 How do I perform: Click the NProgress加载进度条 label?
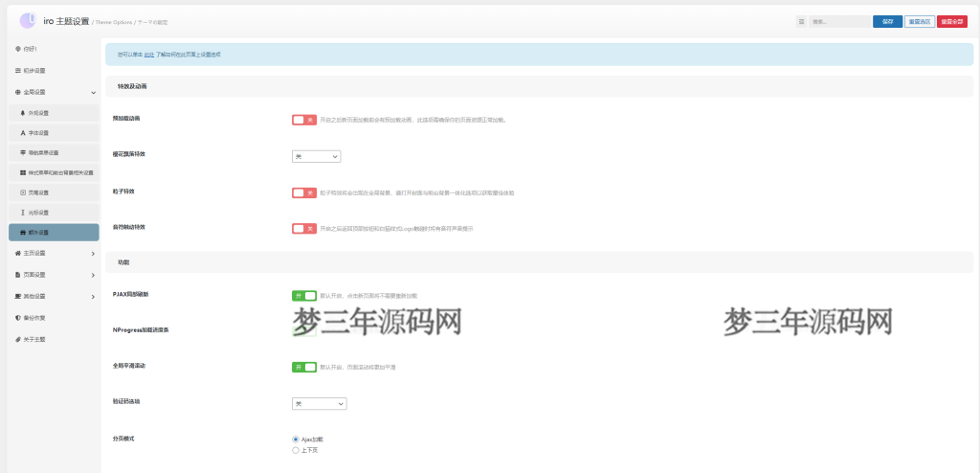tap(140, 329)
